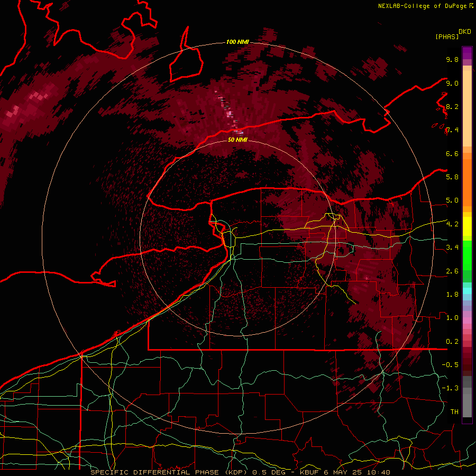
Task: Select the 1.0 scale value
Action: 452,318
